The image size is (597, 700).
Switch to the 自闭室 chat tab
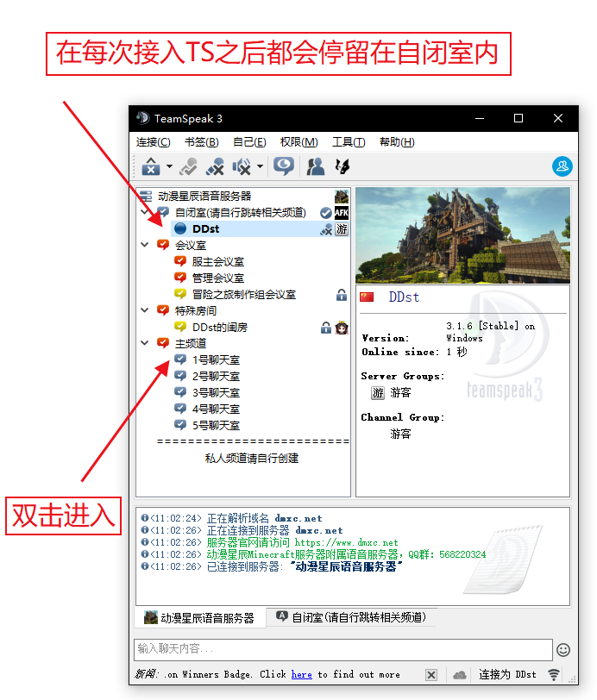point(350,617)
